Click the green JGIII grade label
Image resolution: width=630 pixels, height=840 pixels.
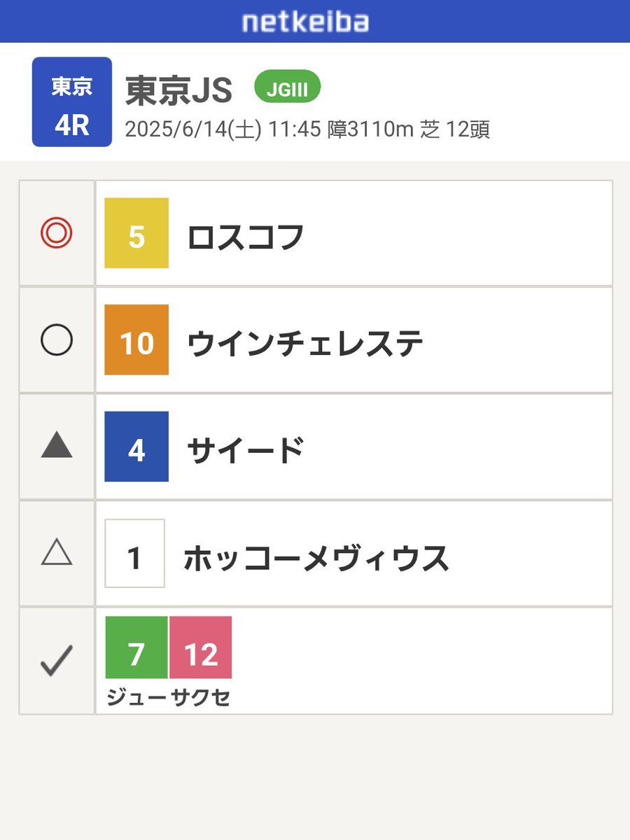click(x=287, y=87)
